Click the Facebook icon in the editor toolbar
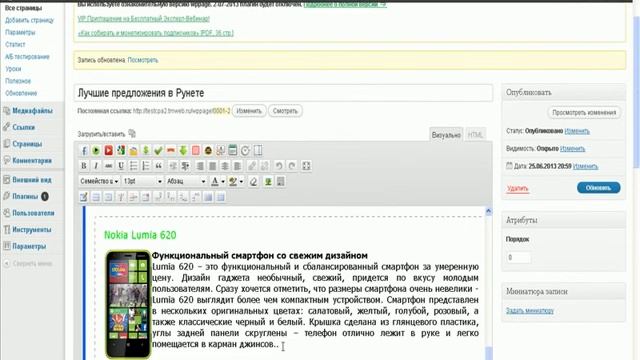Screen dimensions: 640x360 [84, 151]
